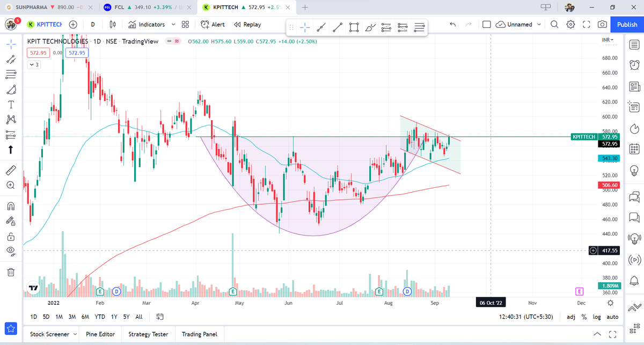Viewport: 644px width, 345px height.
Task: Open the indicator Templates grid icon
Action: 185,24
